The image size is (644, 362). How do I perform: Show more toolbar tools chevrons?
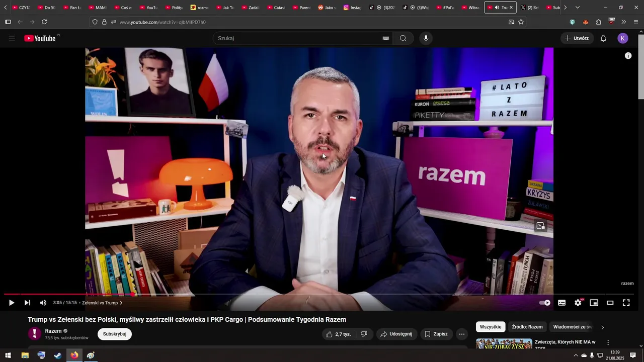point(624,22)
